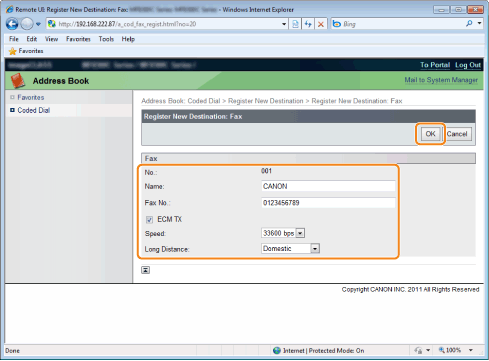The width and height of the screenshot is (489, 361).
Task: Click the status bar security settings icon
Action: (418, 350)
